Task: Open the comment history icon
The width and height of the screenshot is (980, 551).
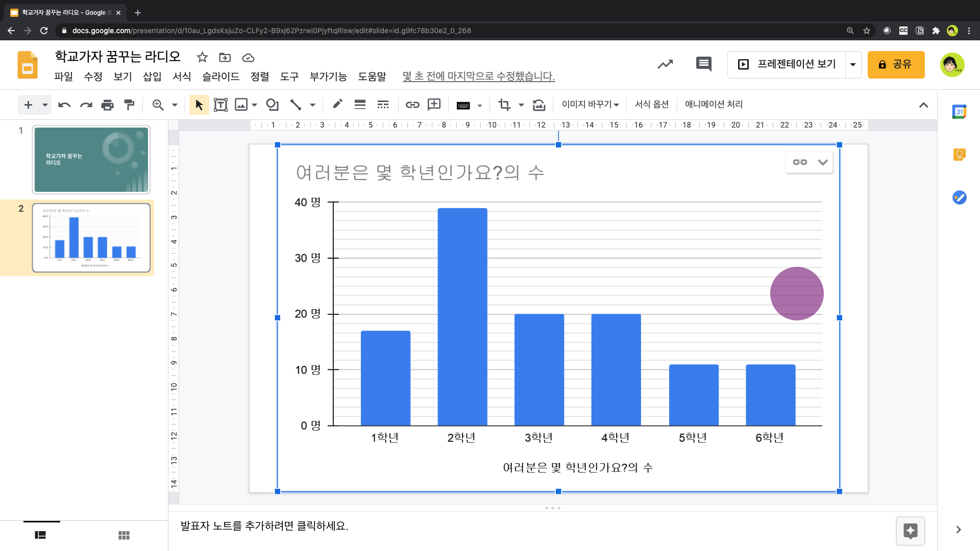Action: (703, 64)
